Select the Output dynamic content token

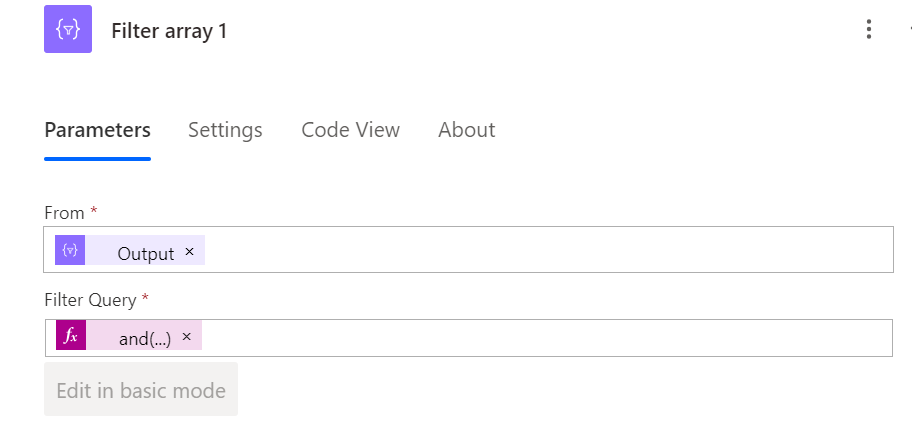click(x=146, y=253)
